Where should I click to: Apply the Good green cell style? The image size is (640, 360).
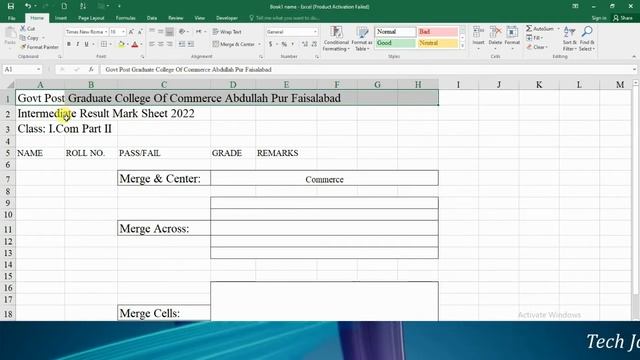[x=395, y=43]
